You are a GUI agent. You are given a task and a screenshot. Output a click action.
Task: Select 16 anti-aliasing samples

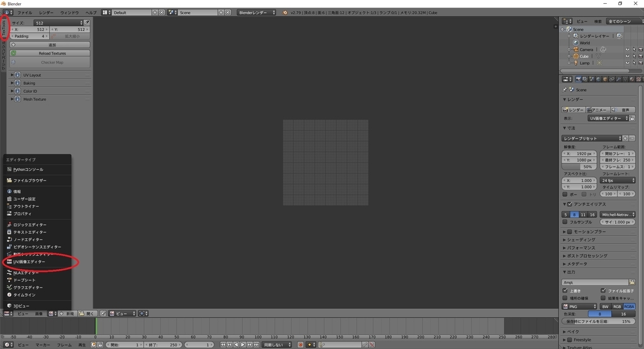pyautogui.click(x=592, y=214)
